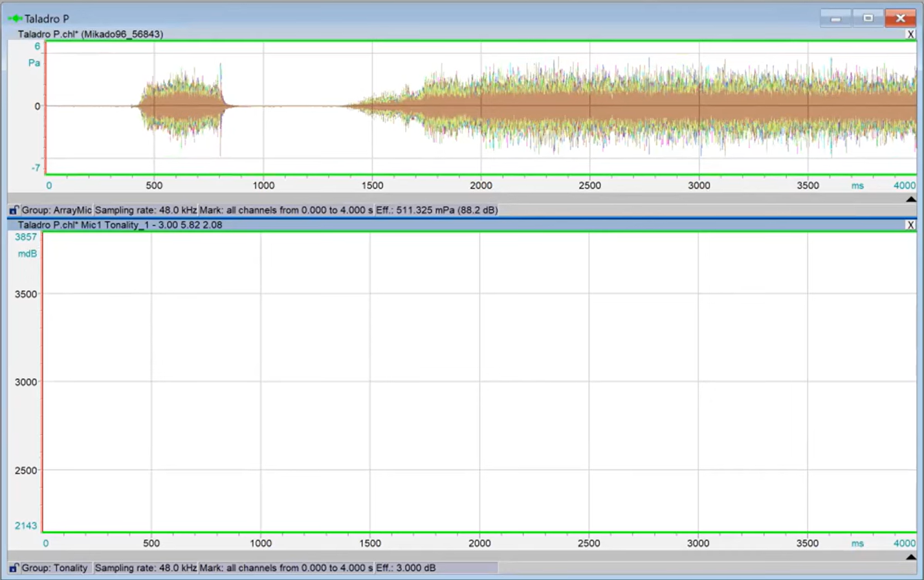This screenshot has width=924, height=580.
Task: Click the Mark field in the Tonality status bar
Action: click(286, 568)
